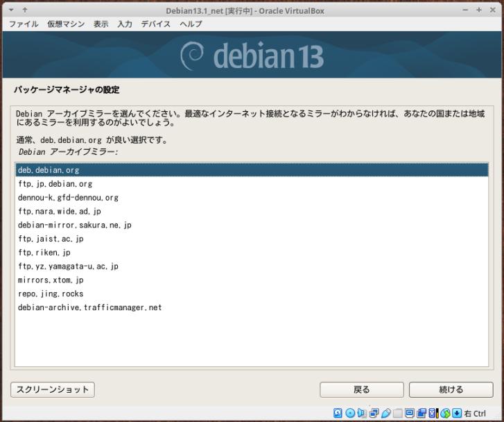Choose the repo.jing.rocks mirror

click(252, 294)
